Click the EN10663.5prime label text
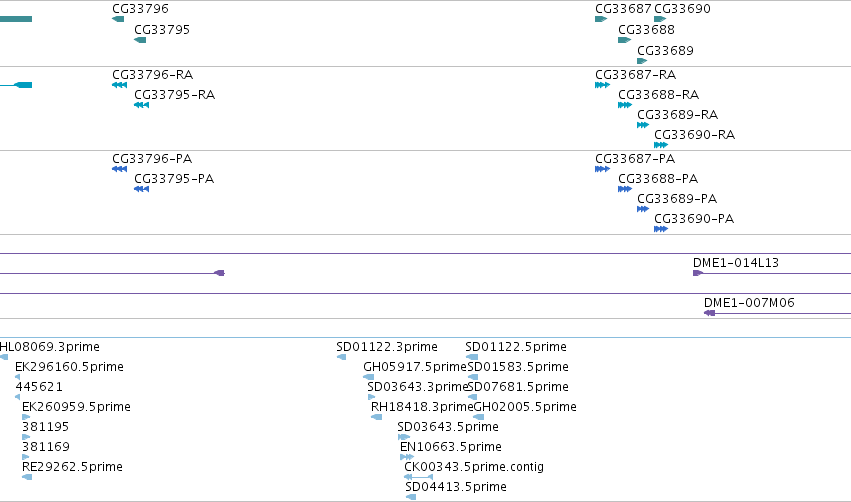 point(450,447)
